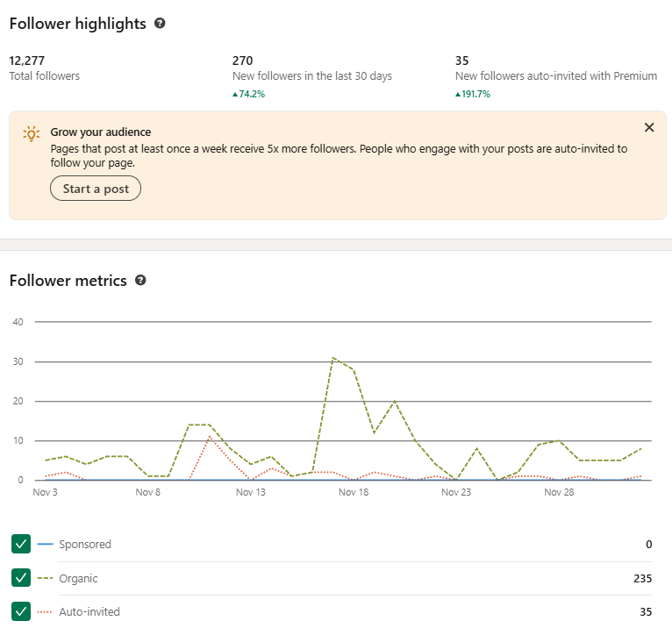This screenshot has width=672, height=628.
Task: Click the help icon beside Follower metrics
Action: point(140,281)
